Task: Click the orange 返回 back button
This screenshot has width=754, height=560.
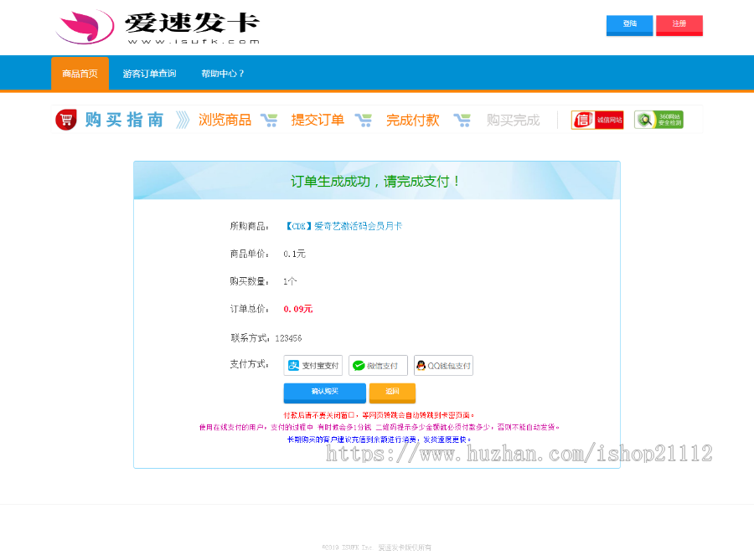Action: [x=392, y=393]
